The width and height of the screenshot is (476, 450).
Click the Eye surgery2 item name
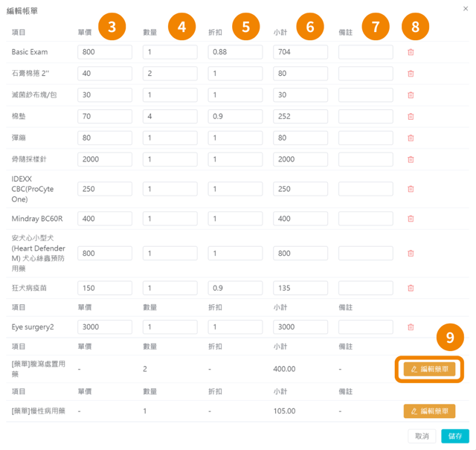pyautogui.click(x=33, y=327)
